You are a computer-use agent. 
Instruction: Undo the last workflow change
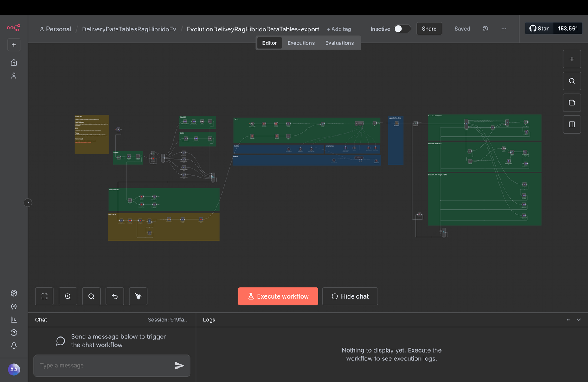pos(114,296)
